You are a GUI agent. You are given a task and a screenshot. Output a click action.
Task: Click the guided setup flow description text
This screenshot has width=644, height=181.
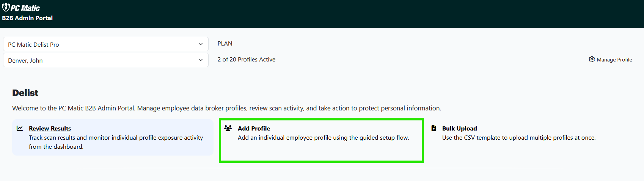pos(323,138)
